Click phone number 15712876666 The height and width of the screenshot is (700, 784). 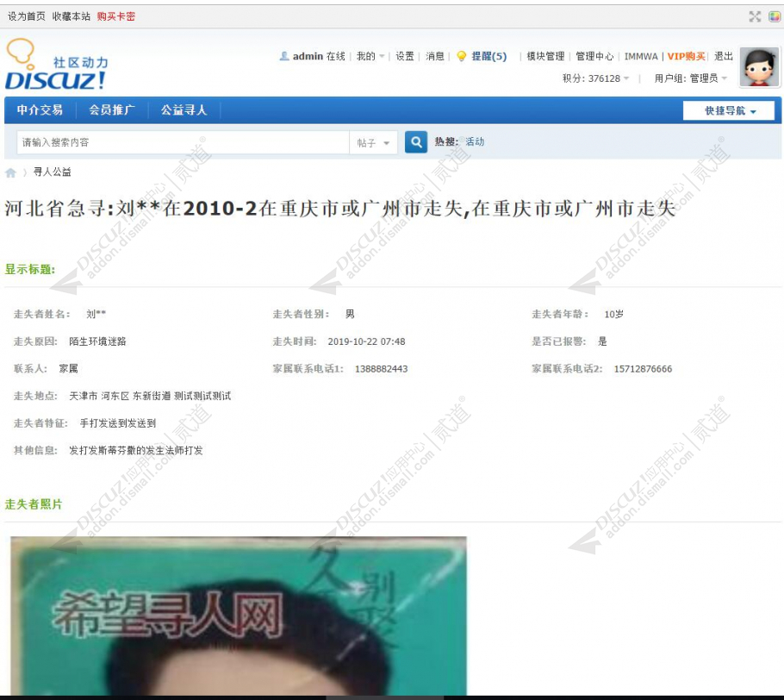tap(643, 369)
